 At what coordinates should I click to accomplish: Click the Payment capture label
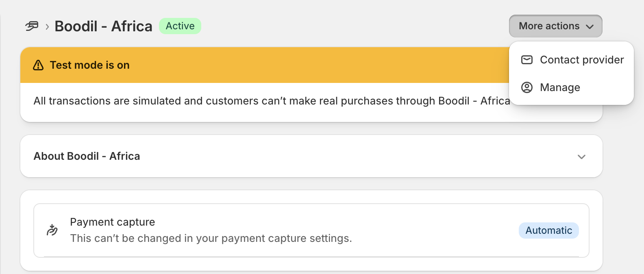coord(112,222)
